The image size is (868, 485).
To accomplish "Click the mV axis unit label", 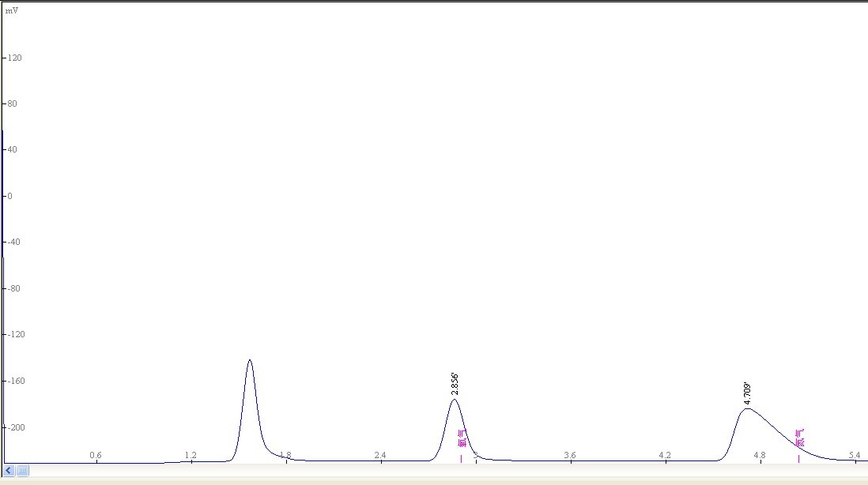I will (12, 10).
